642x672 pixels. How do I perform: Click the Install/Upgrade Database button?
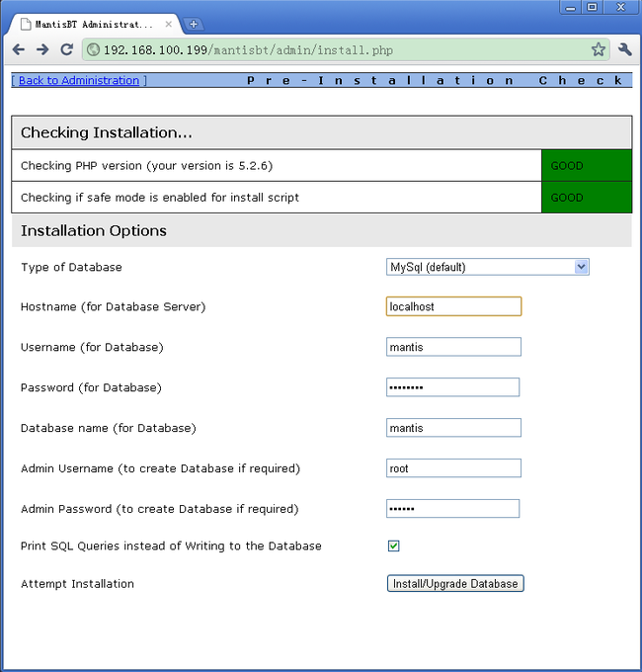pos(455,584)
